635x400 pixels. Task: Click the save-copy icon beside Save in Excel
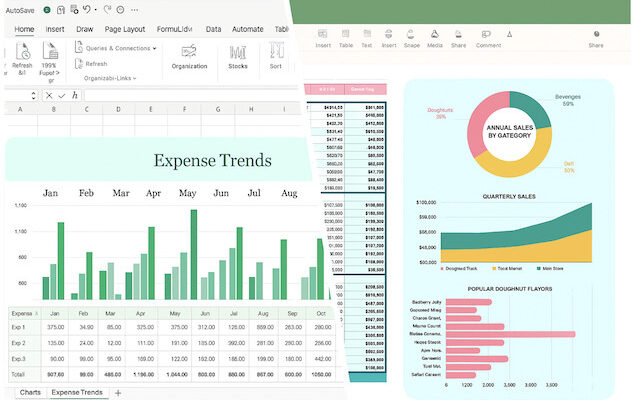[x=74, y=10]
